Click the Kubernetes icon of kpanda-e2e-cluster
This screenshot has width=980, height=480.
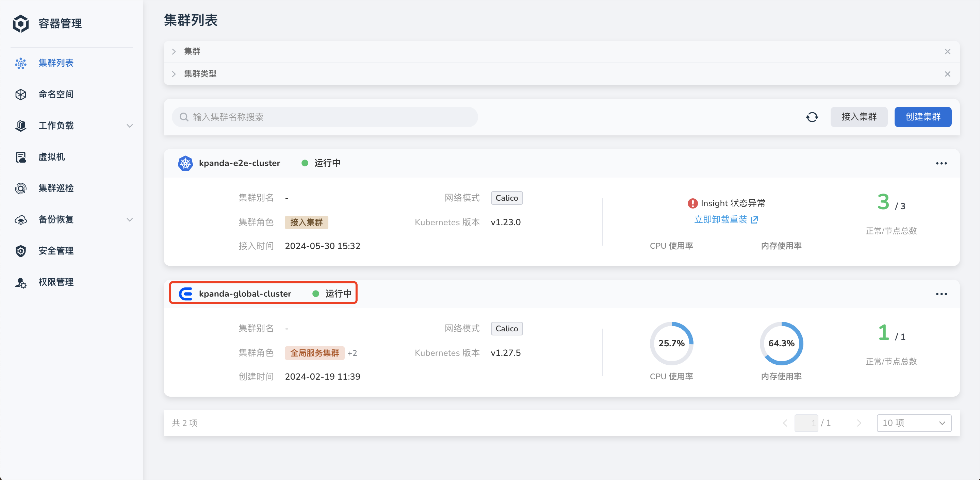185,164
